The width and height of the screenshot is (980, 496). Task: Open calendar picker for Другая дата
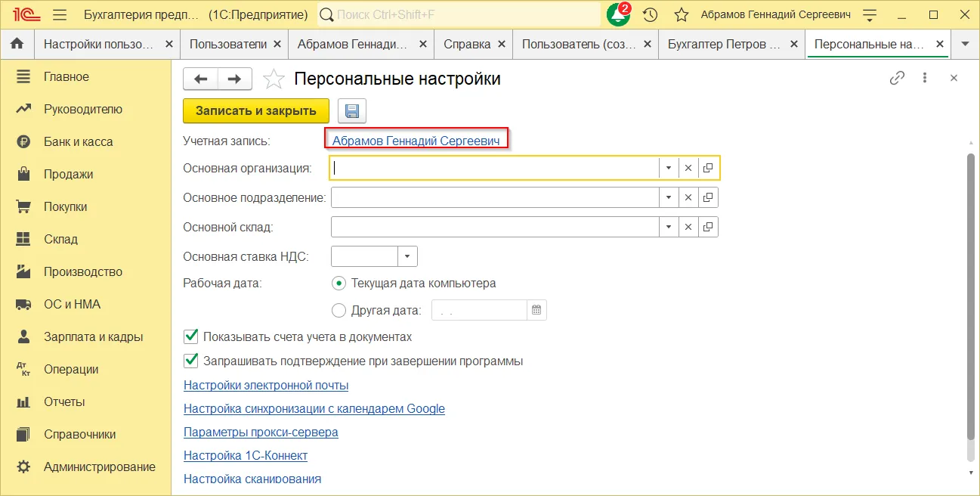536,310
